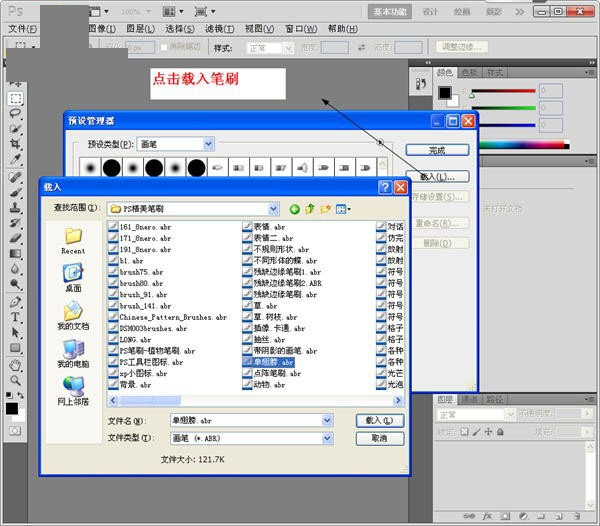
Task: Click the 基本功能 workspace button
Action: tap(390, 12)
